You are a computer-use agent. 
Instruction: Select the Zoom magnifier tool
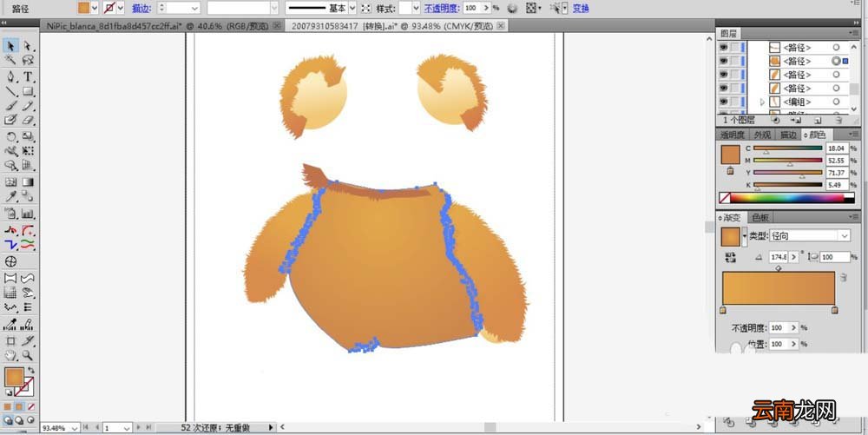tap(28, 355)
